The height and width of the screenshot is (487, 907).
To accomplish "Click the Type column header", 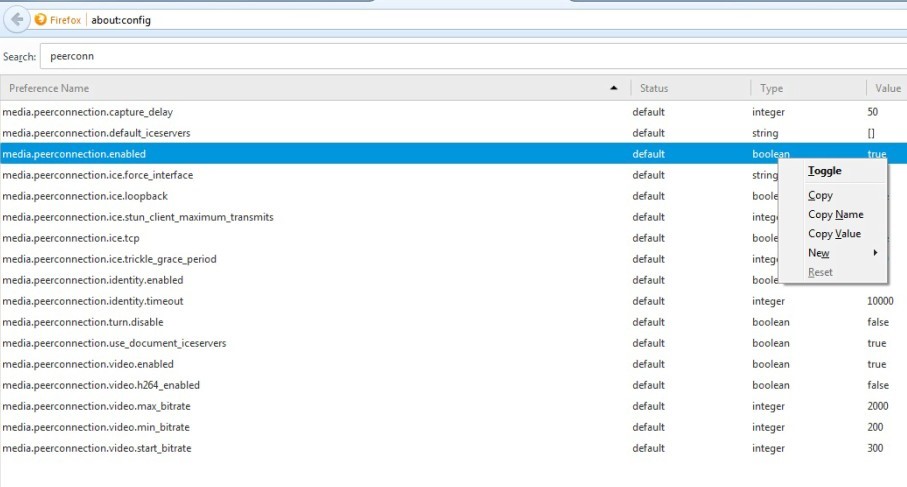I will (x=806, y=89).
